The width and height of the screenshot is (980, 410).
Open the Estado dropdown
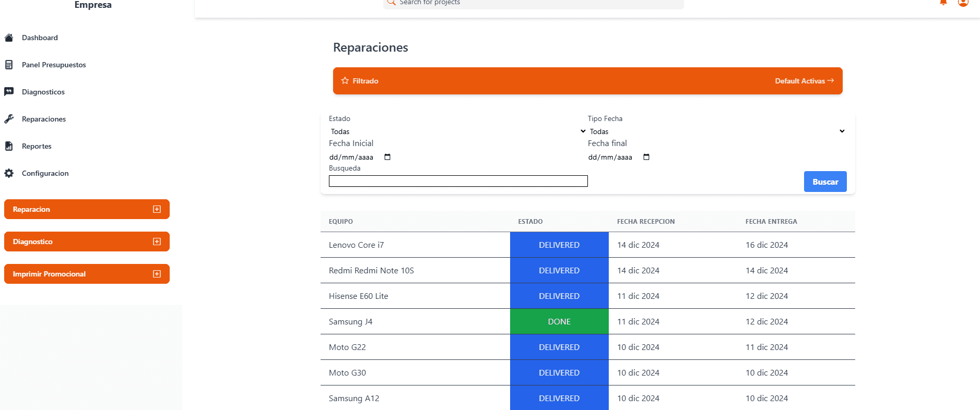click(x=457, y=131)
